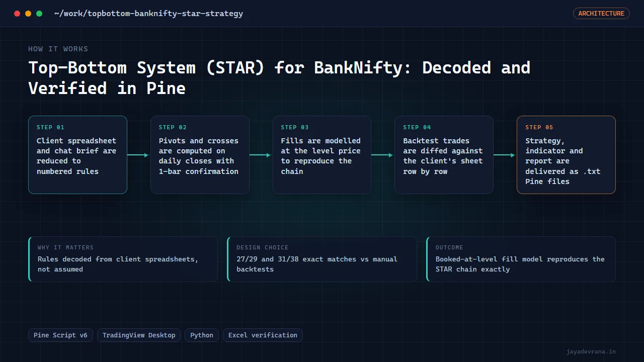Click text 'Booked-at-level fill model reproduces'
This screenshot has height=362, width=644.
(x=512, y=259)
